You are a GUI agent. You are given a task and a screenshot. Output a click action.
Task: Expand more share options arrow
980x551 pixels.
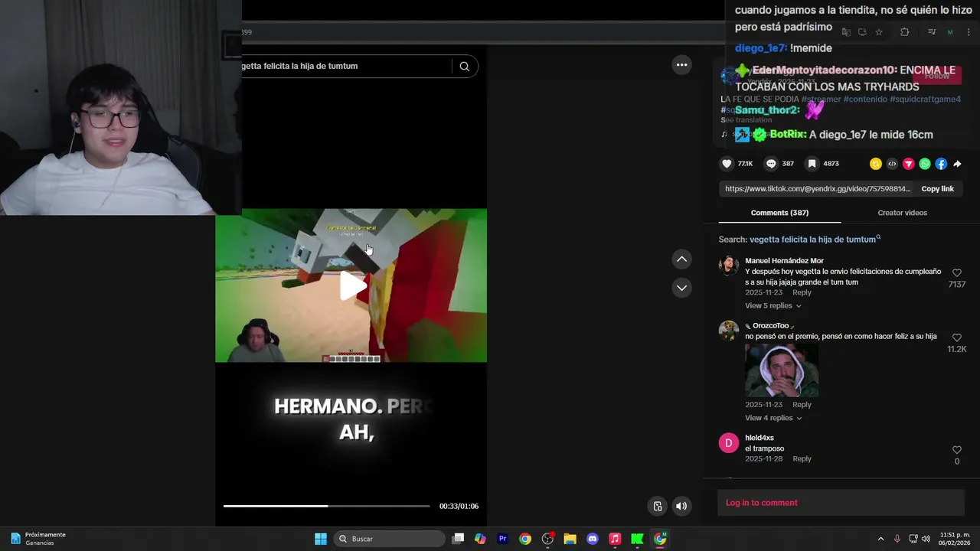tap(957, 164)
